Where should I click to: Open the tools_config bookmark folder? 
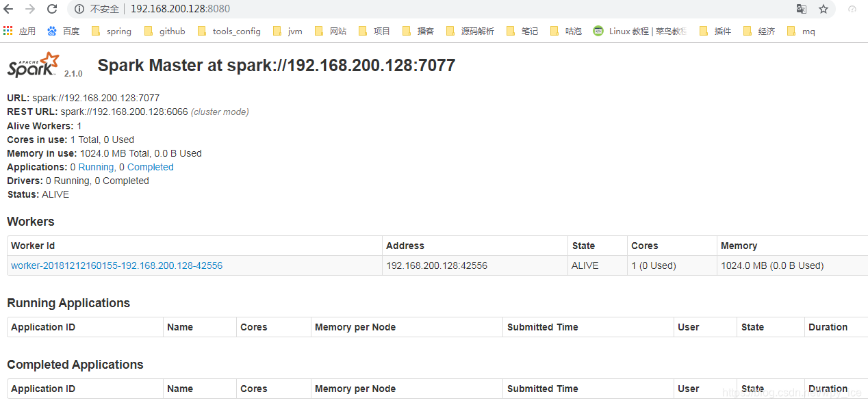pos(229,31)
